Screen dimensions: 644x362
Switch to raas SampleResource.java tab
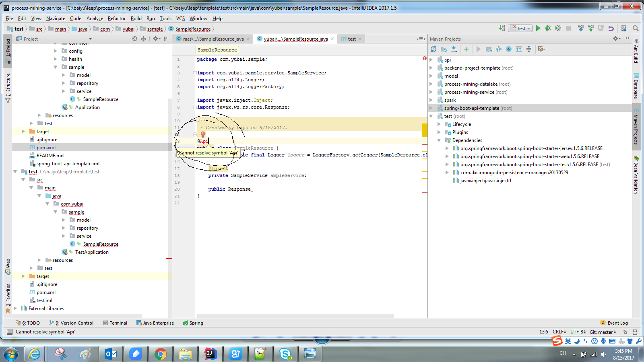click(x=213, y=39)
